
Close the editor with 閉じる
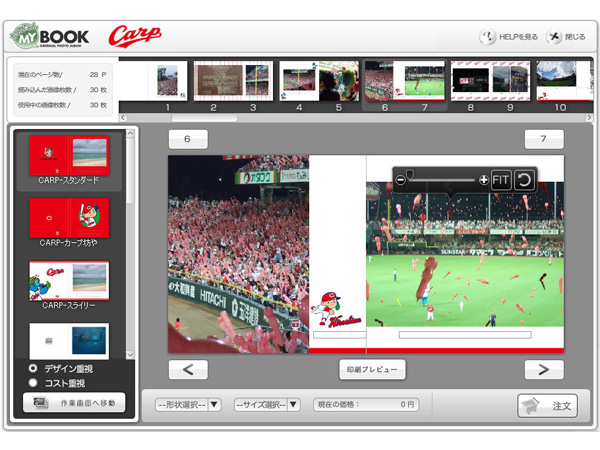pyautogui.click(x=566, y=37)
